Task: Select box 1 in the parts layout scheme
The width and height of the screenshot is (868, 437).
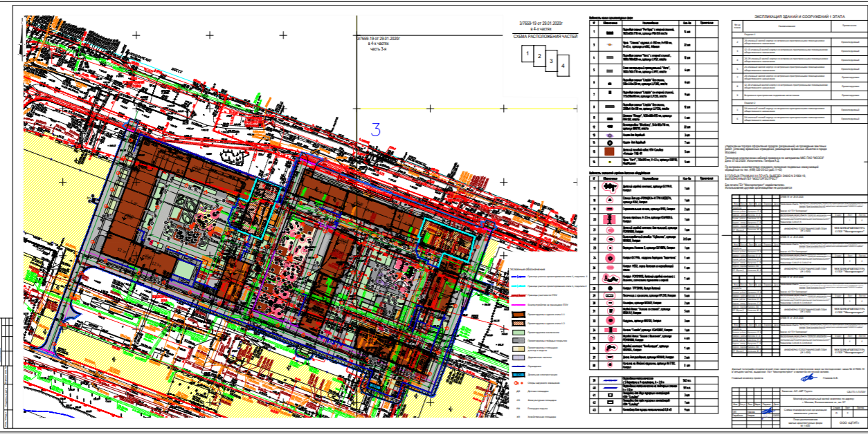Action: pos(527,53)
